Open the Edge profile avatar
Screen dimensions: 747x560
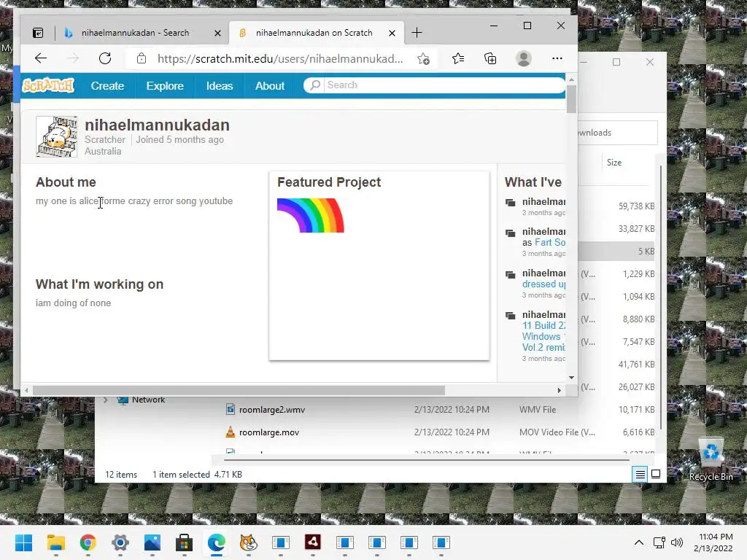coord(524,58)
